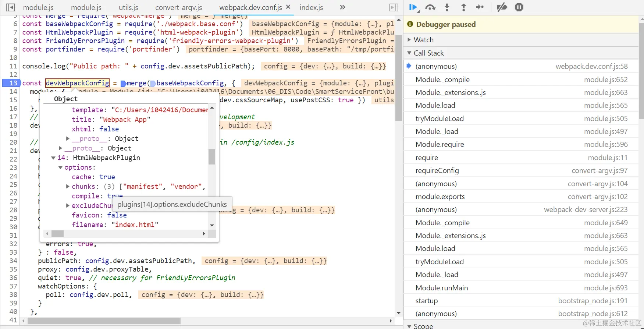Switch to the index.js tab
This screenshot has width=644, height=329.
311,7
